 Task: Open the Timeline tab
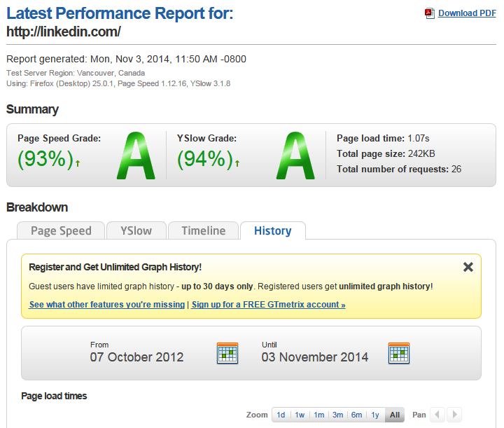[x=204, y=230]
